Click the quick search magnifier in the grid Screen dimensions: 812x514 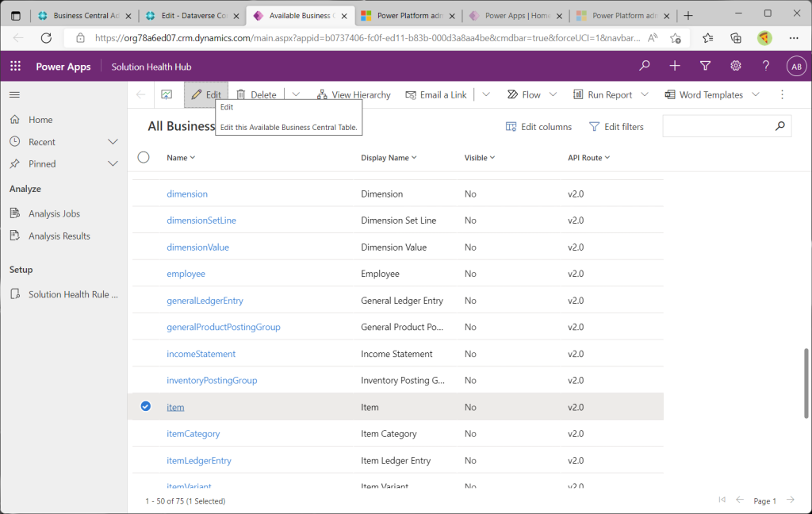[x=780, y=126]
